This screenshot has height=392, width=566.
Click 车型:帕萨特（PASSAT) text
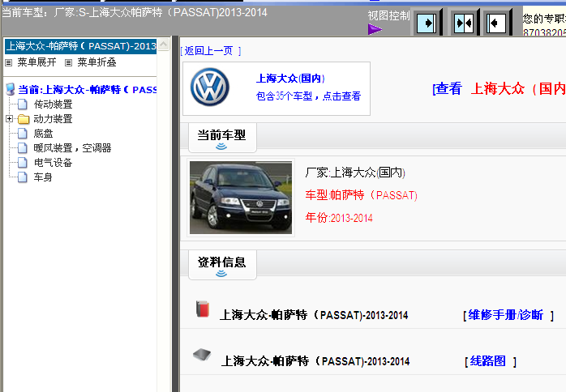362,195
